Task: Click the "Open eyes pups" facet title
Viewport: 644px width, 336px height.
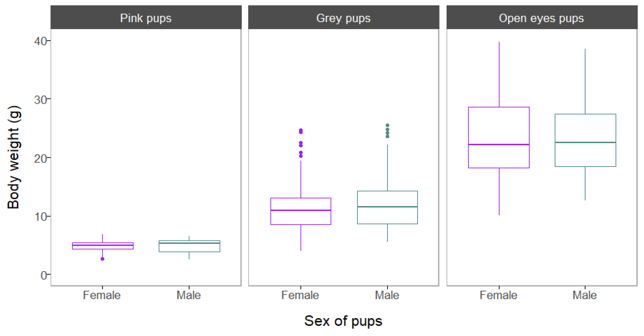Action: (x=541, y=18)
